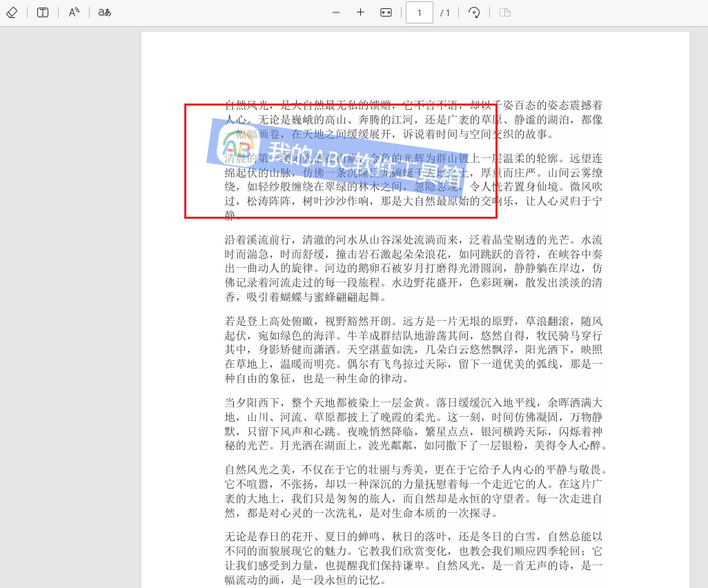The image size is (708, 588).
Task: Select the red-outlined highlighted text region
Action: pos(341,160)
